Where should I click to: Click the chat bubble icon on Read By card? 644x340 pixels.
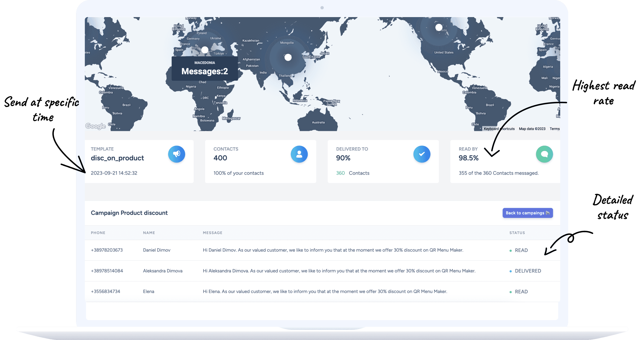click(544, 154)
